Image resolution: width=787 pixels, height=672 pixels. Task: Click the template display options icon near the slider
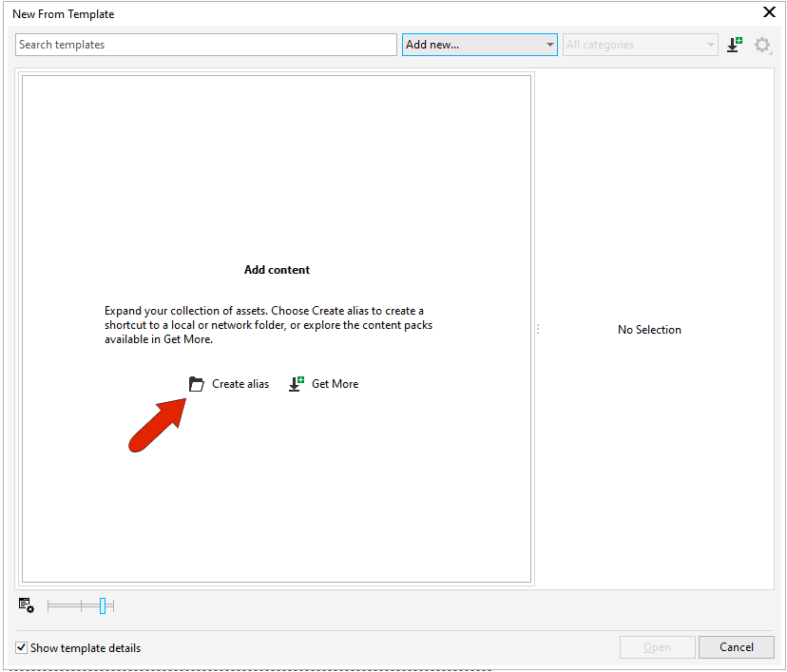coord(26,605)
